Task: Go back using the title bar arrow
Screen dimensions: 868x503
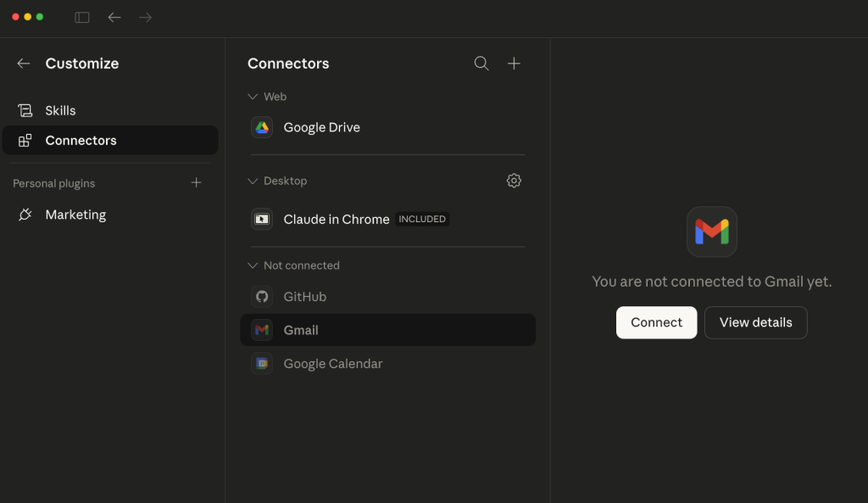Action: pyautogui.click(x=114, y=17)
